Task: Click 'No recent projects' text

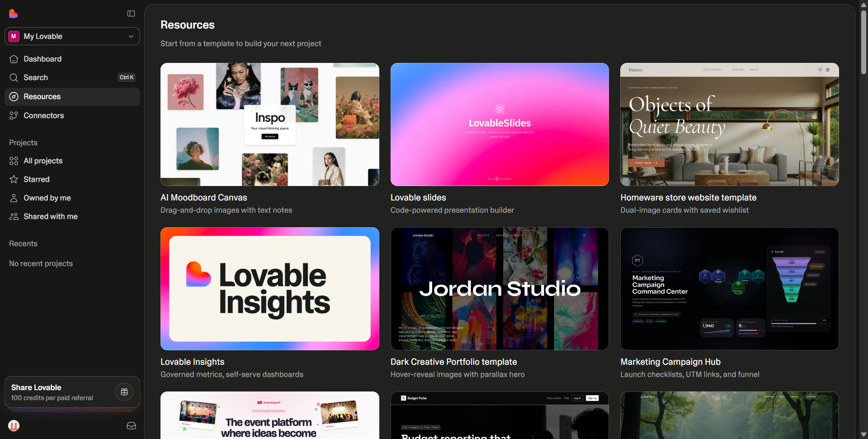Action: [x=41, y=263]
